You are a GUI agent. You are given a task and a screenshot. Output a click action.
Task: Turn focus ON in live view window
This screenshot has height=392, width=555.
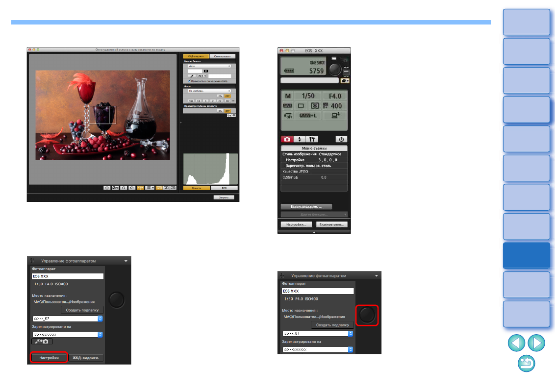coord(220,96)
